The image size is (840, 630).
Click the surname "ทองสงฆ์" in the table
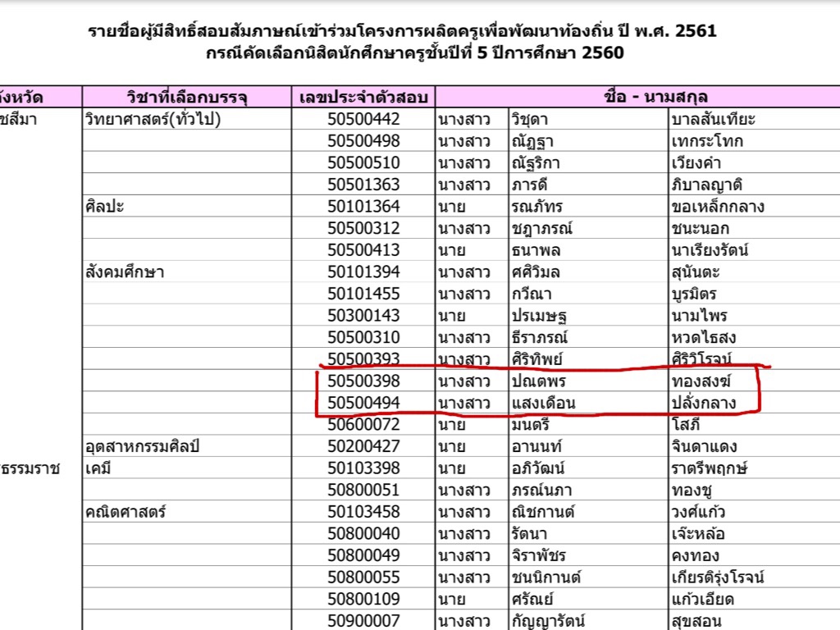coord(700,381)
